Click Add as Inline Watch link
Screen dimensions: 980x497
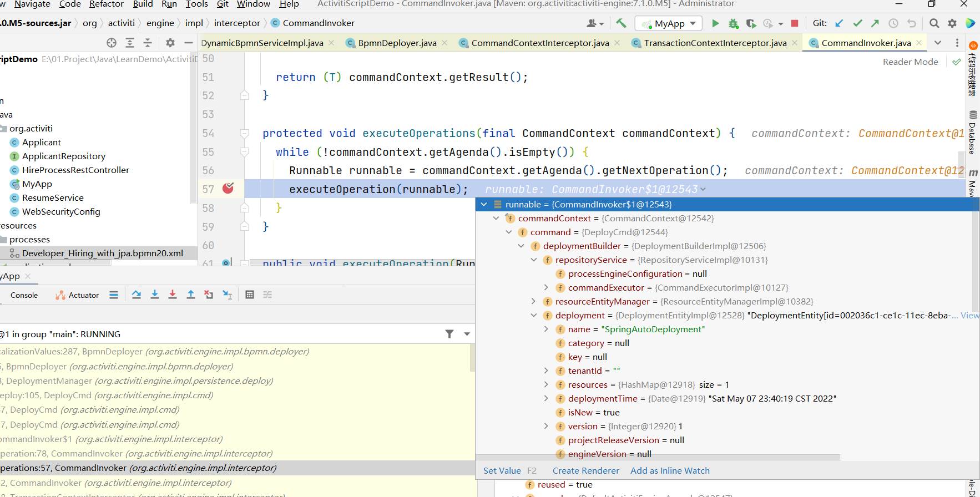pos(670,470)
